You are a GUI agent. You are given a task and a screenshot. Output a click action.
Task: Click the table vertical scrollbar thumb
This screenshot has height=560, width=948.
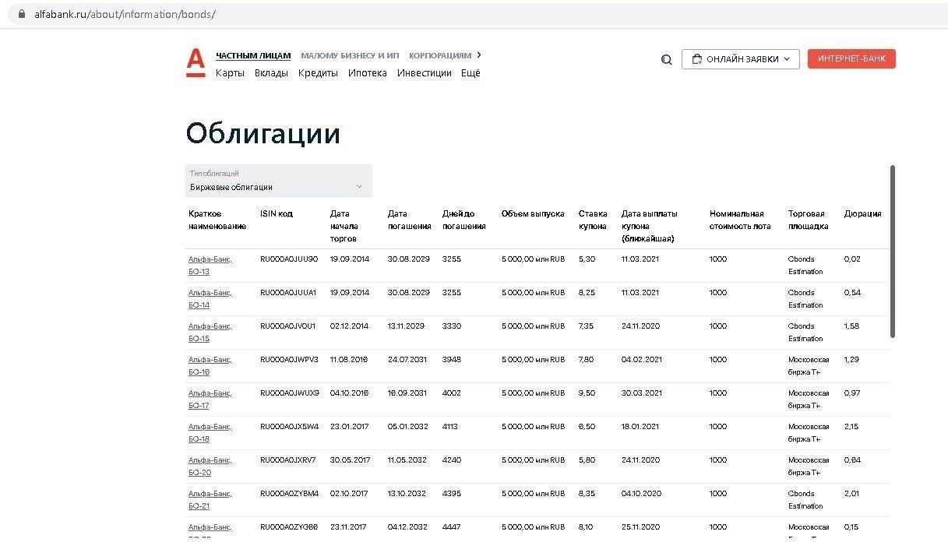pyautogui.click(x=893, y=252)
